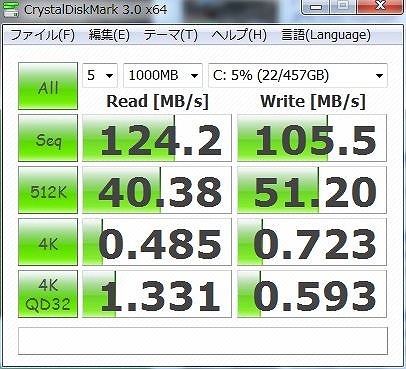Select the 4K QD32 read result 1.331
406x369 pixels.
point(157,294)
